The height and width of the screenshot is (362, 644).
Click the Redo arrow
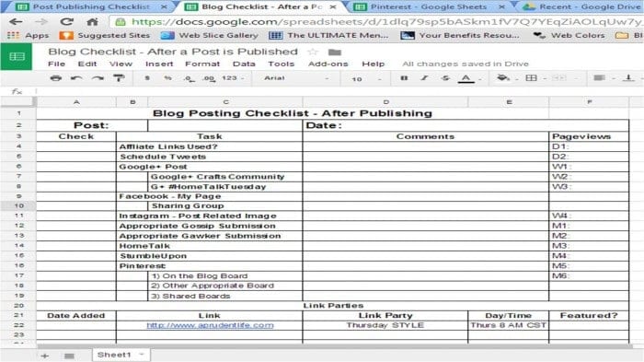click(98, 77)
